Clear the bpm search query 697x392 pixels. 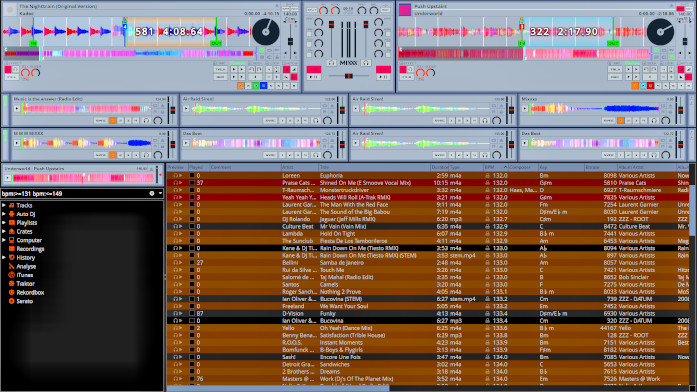pos(152,193)
